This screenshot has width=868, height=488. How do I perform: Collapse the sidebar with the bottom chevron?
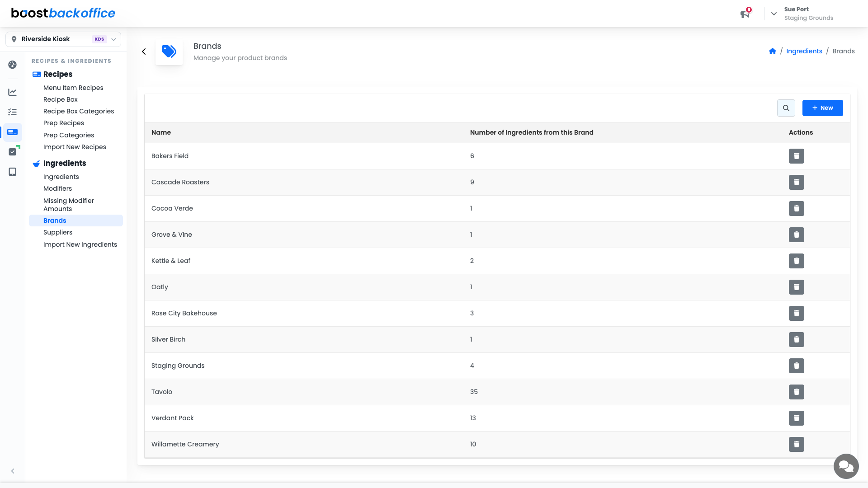tap(13, 471)
